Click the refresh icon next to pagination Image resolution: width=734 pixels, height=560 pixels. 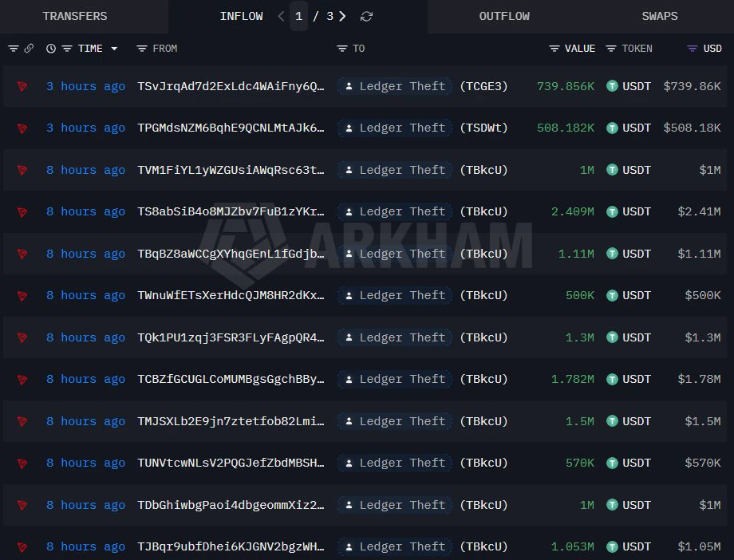[x=366, y=17]
